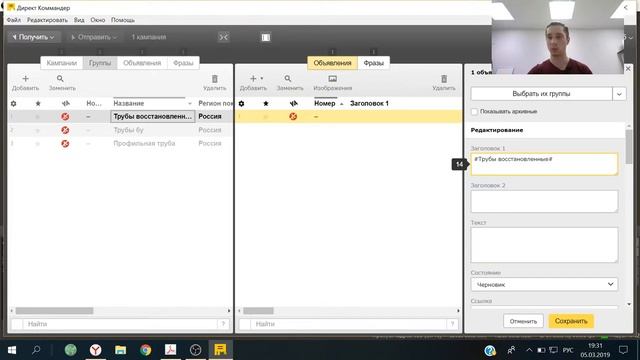Viewport: 640px width, 360px height.
Task: Launch Yandex Browser from taskbar
Action: (96, 350)
